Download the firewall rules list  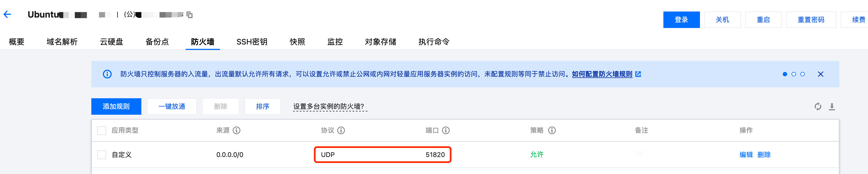pyautogui.click(x=832, y=107)
